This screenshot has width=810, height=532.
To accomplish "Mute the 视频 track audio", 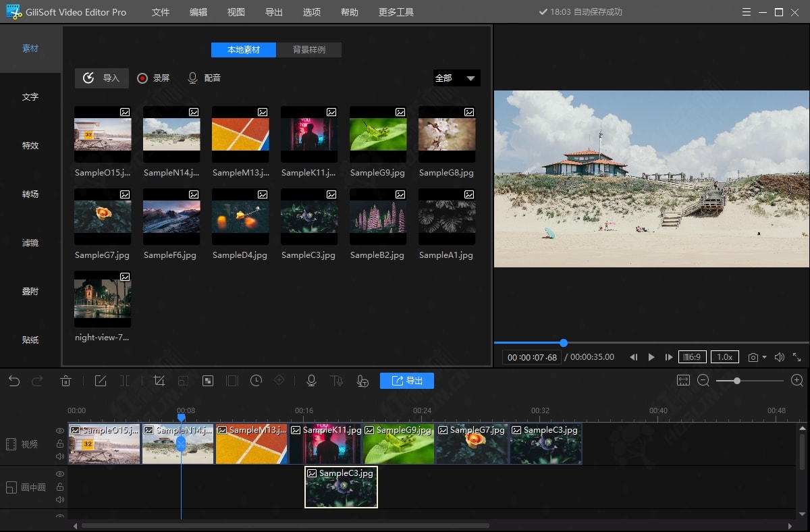I will [60, 456].
